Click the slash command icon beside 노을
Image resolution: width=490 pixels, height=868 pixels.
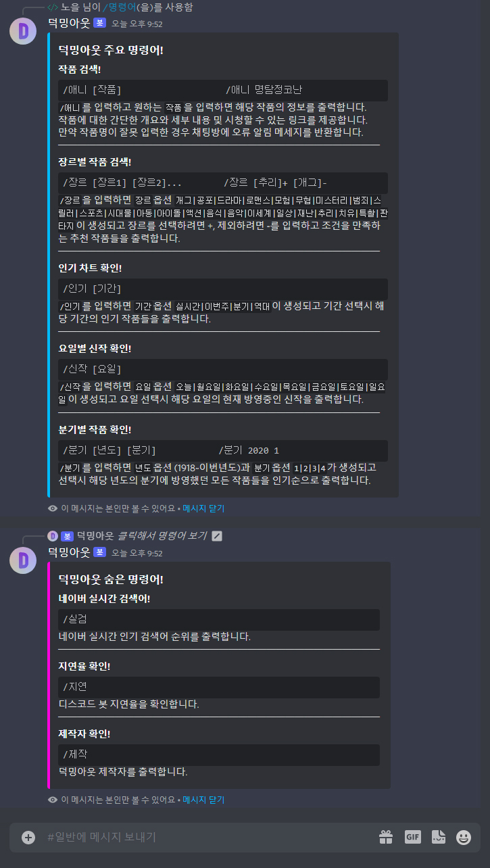53,7
